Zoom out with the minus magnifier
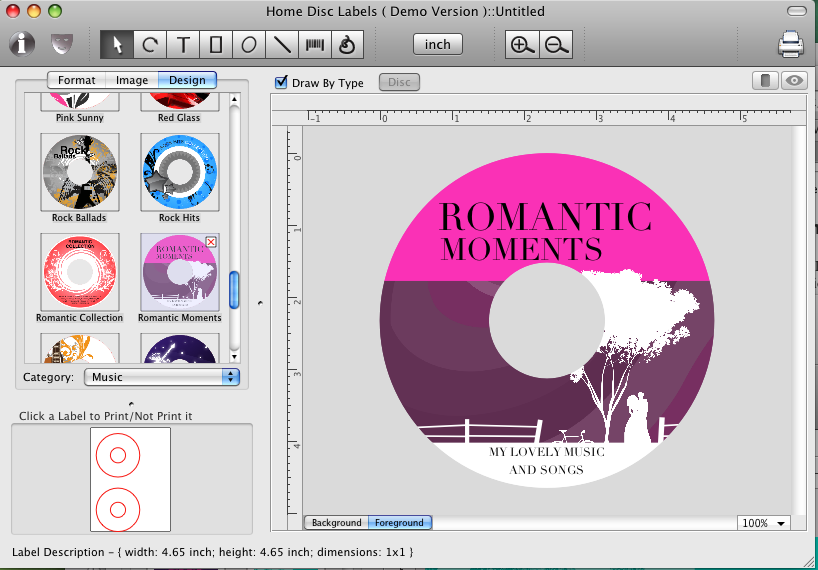818x570 pixels. click(556, 45)
